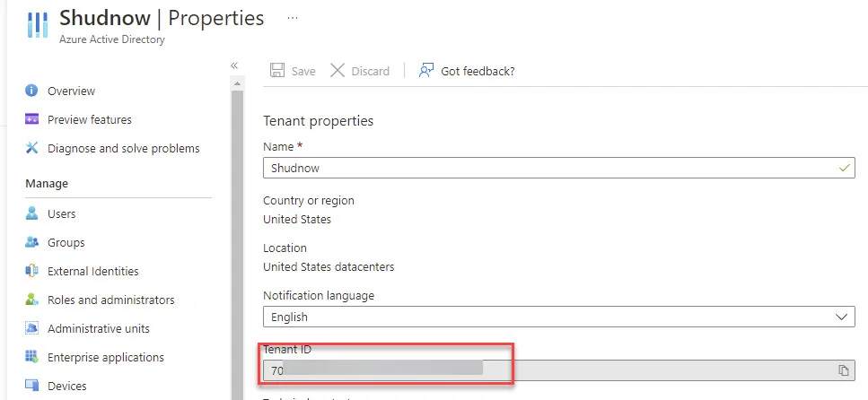
Task: Open Diagnose and solve problems
Action: click(124, 148)
